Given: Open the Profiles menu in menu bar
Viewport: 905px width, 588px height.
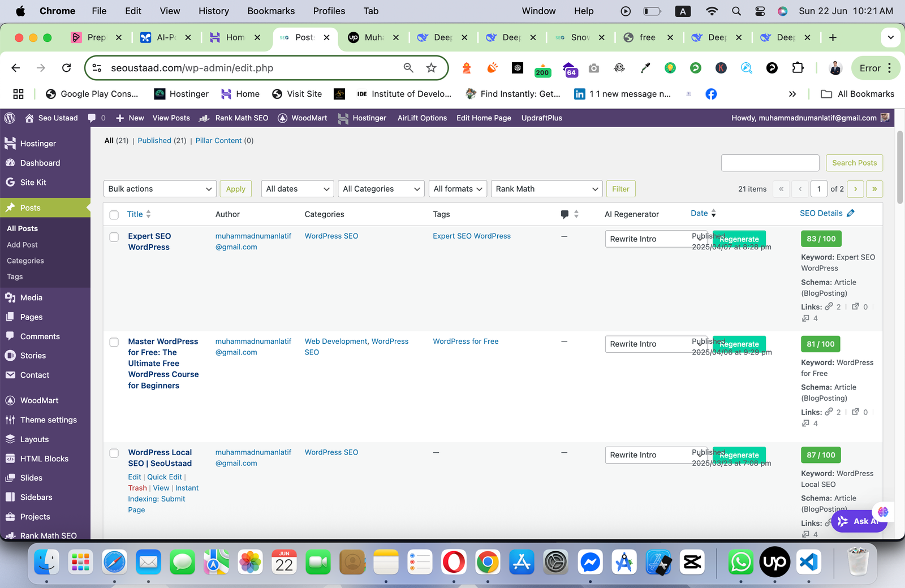Looking at the screenshot, I should [329, 11].
